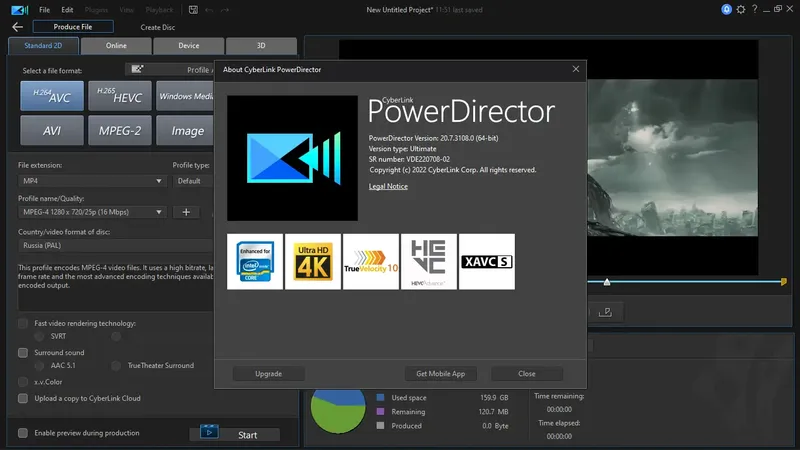
Task: Switch to Create Disc
Action: [x=158, y=27]
